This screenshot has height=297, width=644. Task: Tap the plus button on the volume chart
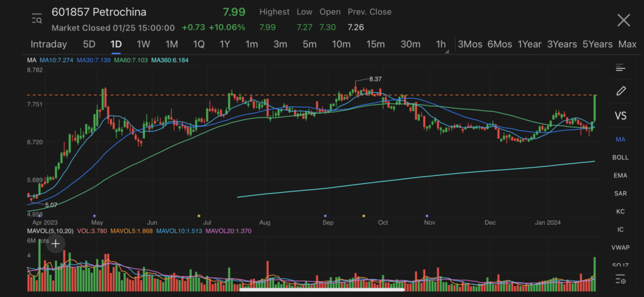(55, 244)
